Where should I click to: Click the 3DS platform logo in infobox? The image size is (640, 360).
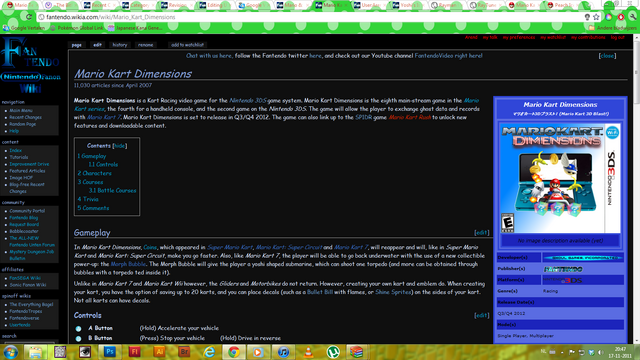pos(563,280)
